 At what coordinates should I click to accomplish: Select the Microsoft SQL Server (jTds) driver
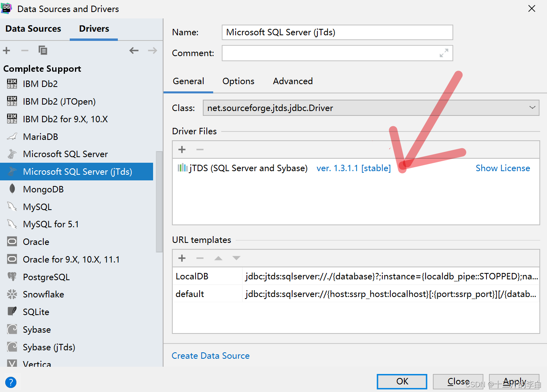pyautogui.click(x=77, y=172)
